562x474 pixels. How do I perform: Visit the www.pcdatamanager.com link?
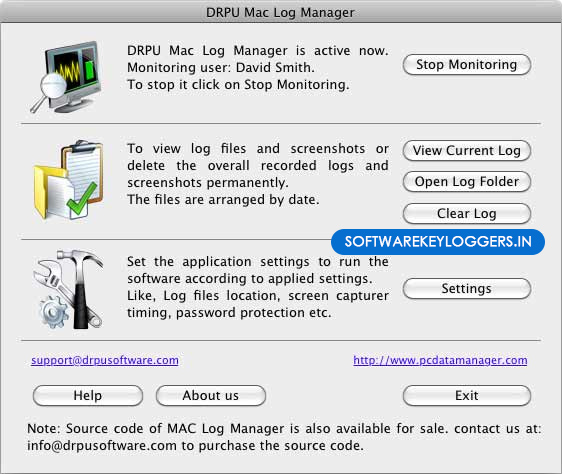[x=440, y=360]
